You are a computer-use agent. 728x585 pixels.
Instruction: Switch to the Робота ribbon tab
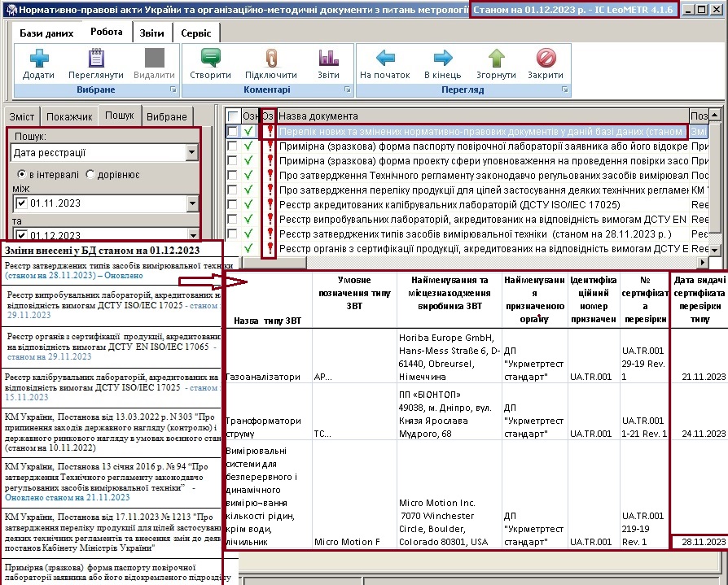(107, 32)
